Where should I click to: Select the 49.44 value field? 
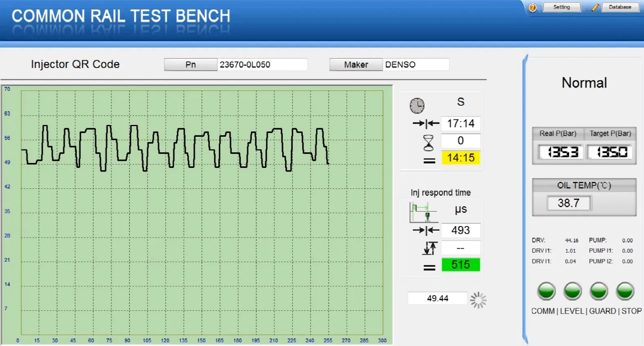[437, 298]
